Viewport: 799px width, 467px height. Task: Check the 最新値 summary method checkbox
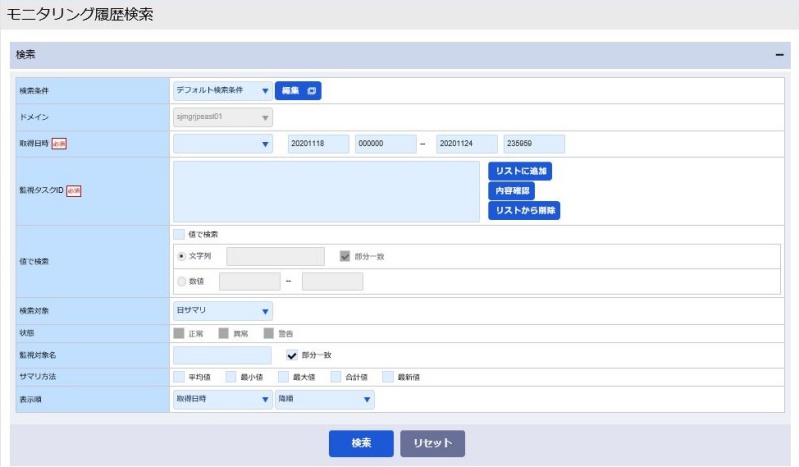pyautogui.click(x=388, y=377)
